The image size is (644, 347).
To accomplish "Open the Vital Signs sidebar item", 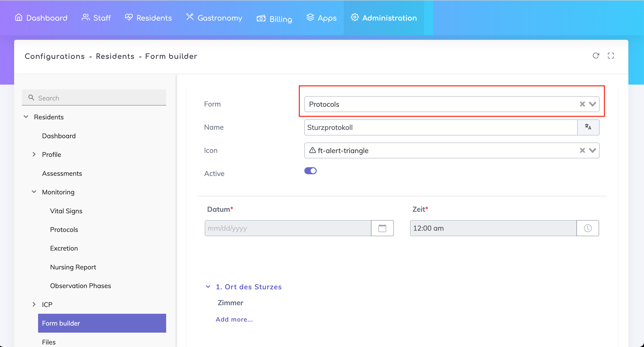I will coord(66,211).
